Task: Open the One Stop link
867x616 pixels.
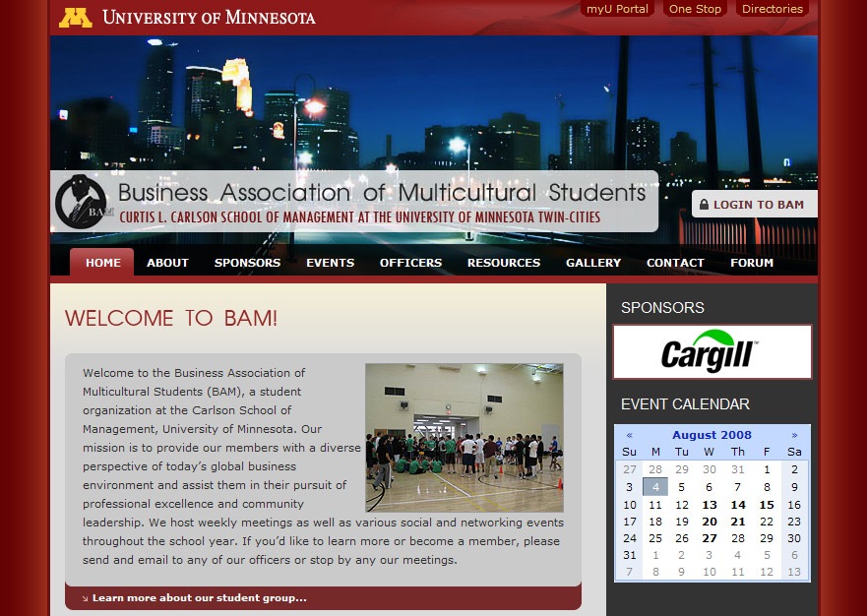Action: coord(695,9)
